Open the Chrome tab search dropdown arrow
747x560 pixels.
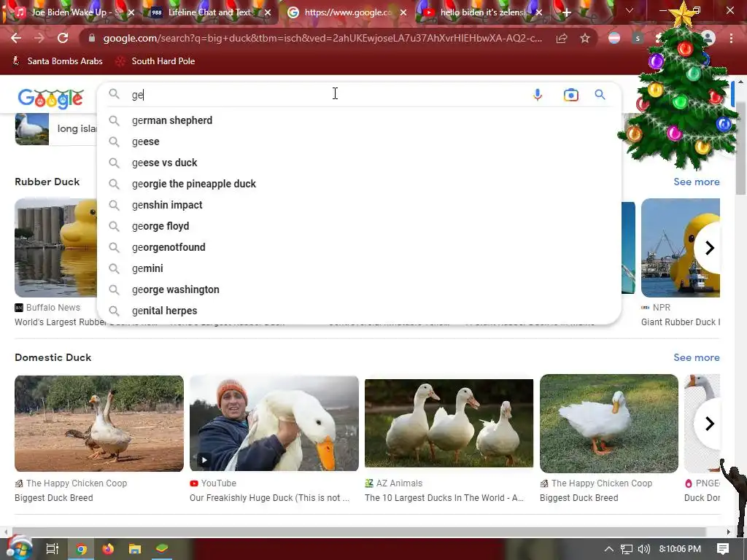point(630,10)
